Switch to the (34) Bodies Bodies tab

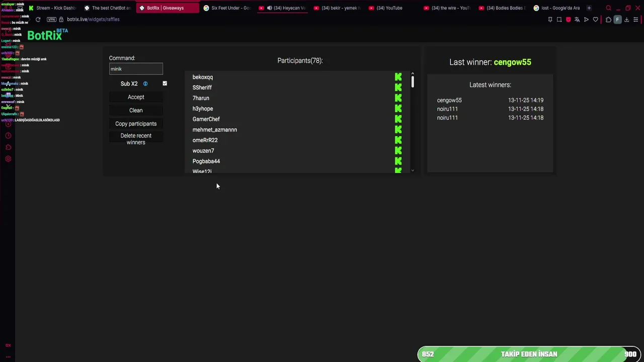coord(502,8)
